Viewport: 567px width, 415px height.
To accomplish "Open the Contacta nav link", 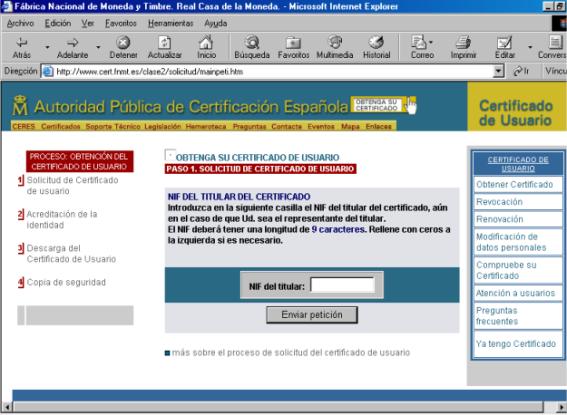I will (286, 127).
